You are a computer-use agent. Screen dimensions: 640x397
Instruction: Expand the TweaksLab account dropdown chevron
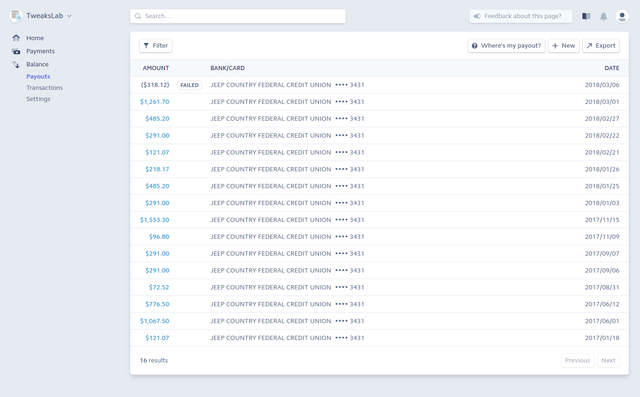(x=69, y=16)
